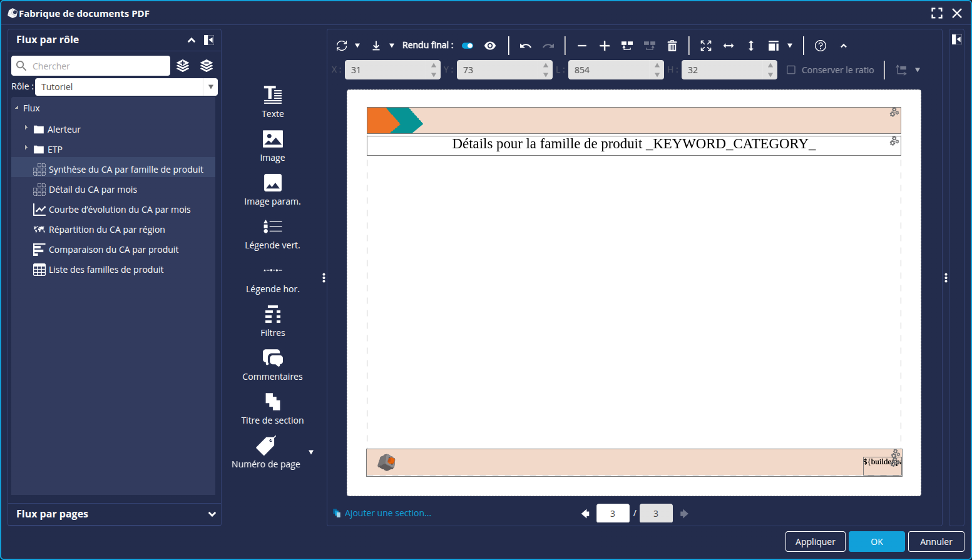This screenshot has width=972, height=560.
Task: Open the Rôle dropdown showing Tutoriel
Action: (x=126, y=87)
